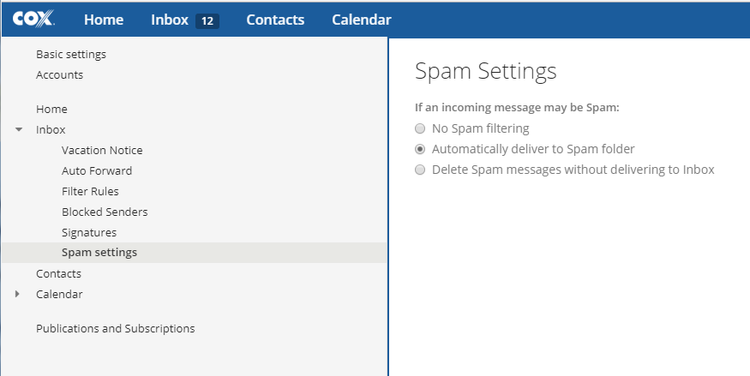Click the Cox logo icon

point(33,19)
